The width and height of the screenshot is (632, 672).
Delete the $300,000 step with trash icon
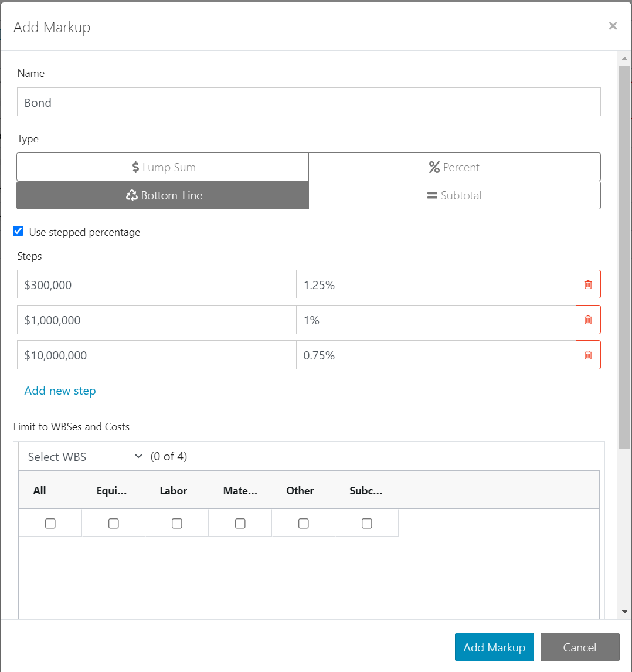click(588, 284)
